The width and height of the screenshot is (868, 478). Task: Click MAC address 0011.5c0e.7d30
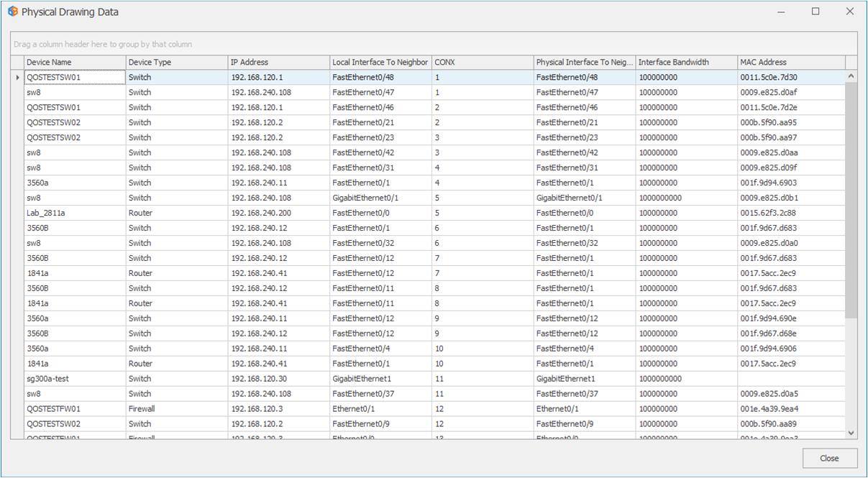[792, 77]
